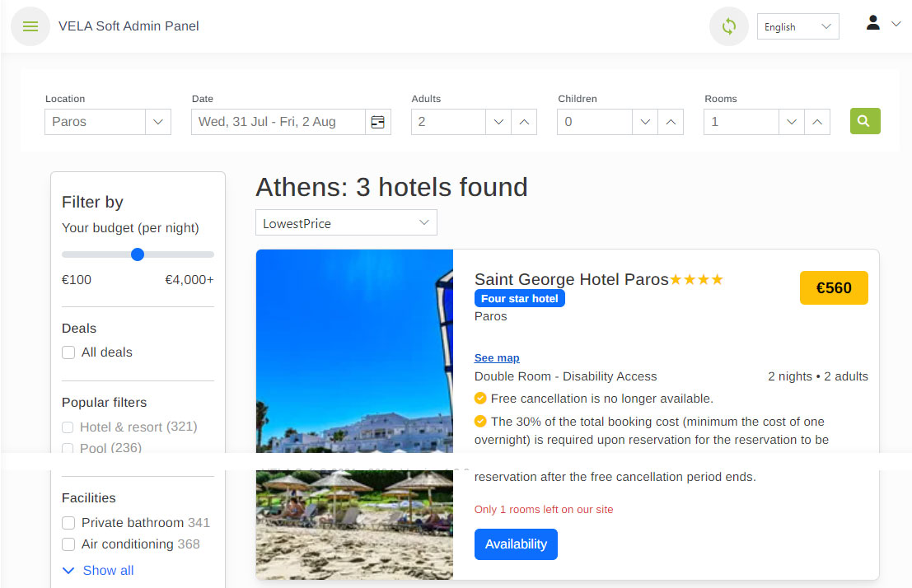Decrease the Rooms count
This screenshot has height=588, width=912.
(x=791, y=122)
